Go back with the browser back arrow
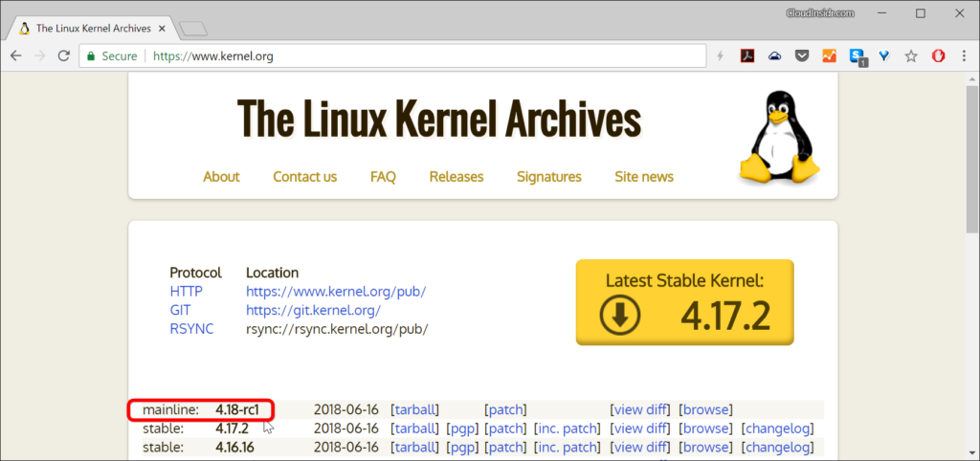This screenshot has width=980, height=461. (15, 56)
